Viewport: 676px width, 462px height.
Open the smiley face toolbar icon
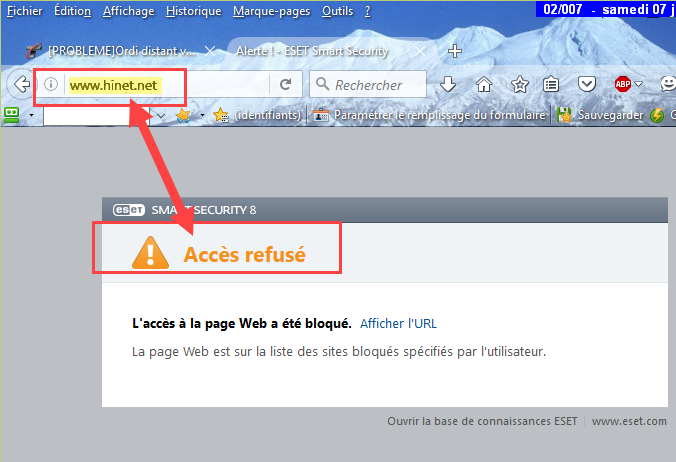coord(668,84)
